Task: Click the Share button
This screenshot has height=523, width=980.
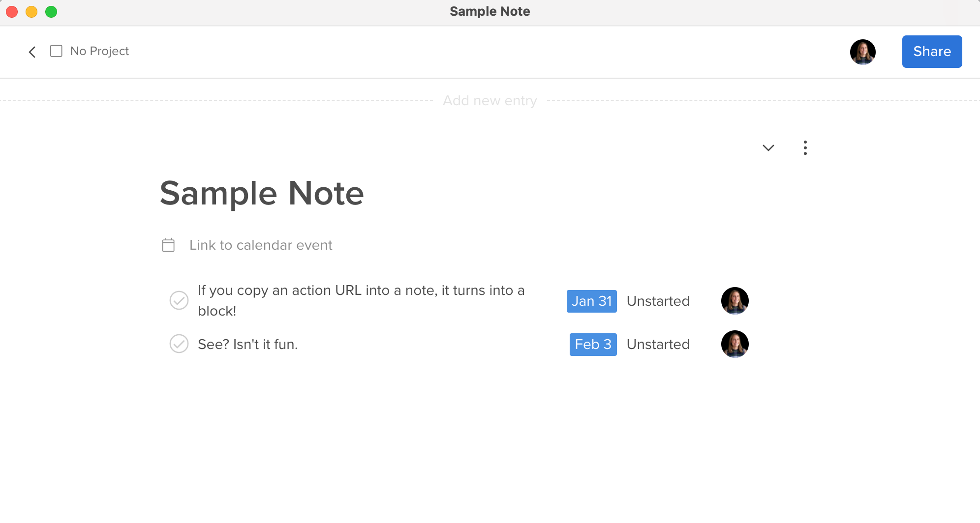Action: click(x=932, y=52)
